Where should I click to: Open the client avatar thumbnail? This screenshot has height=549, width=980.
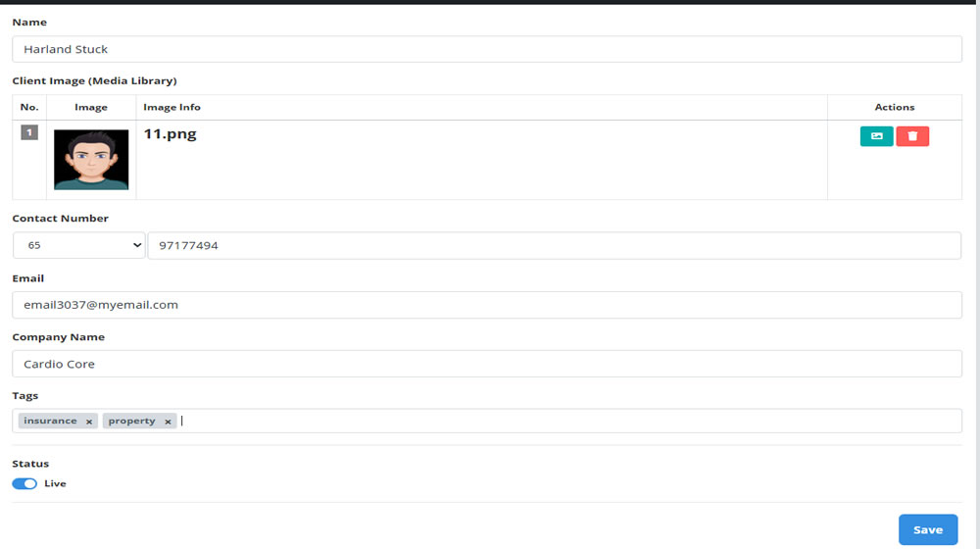(x=91, y=160)
